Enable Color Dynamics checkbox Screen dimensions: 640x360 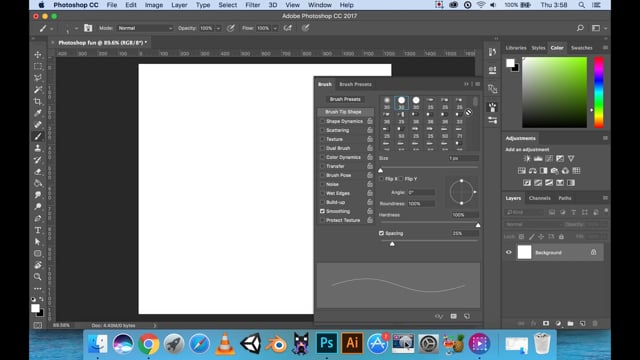tap(322, 157)
